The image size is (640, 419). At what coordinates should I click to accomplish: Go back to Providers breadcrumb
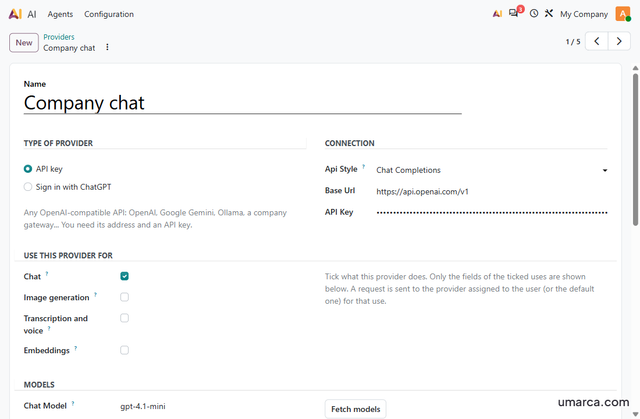pos(59,37)
